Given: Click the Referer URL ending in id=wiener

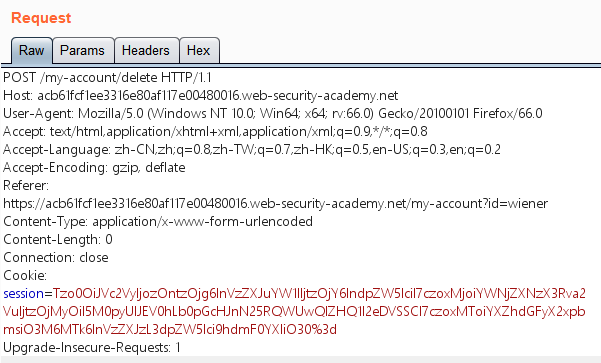Looking at the screenshot, I should point(276,204).
